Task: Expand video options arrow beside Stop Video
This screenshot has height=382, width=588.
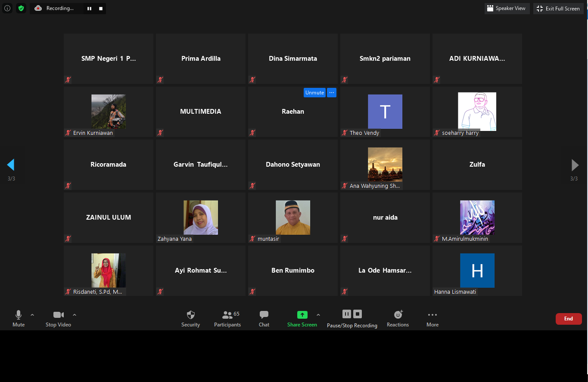Action: coord(75,315)
